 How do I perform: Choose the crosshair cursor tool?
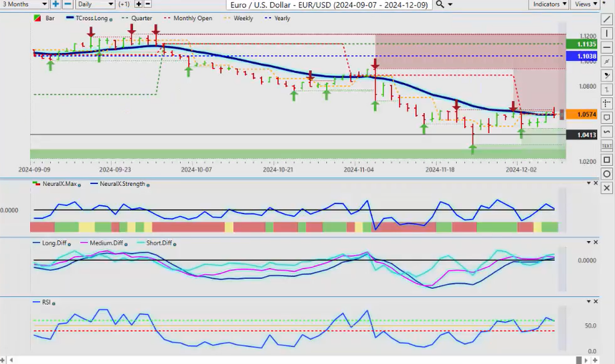coord(606,103)
